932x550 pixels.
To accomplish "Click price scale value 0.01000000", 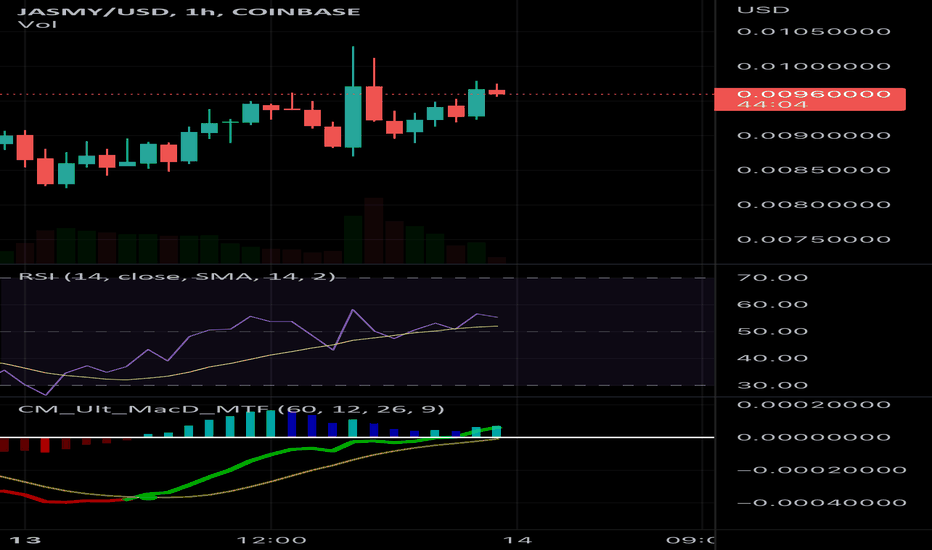I will point(814,66).
